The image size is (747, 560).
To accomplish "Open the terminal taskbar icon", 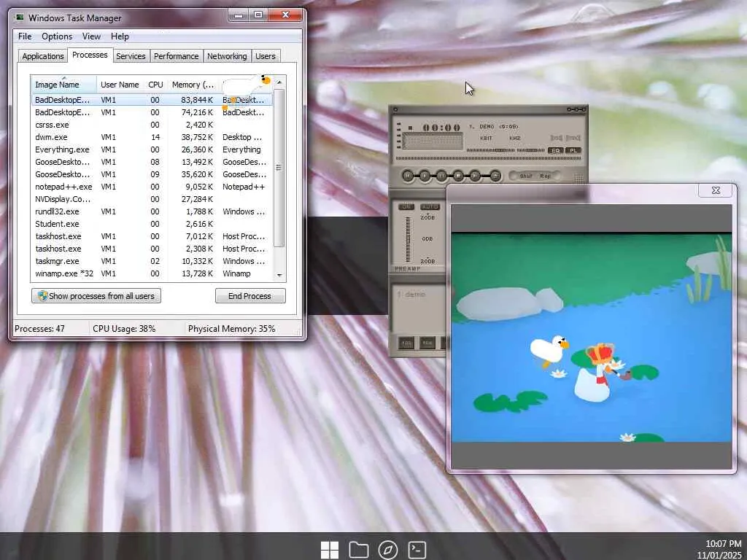I will pos(417,550).
